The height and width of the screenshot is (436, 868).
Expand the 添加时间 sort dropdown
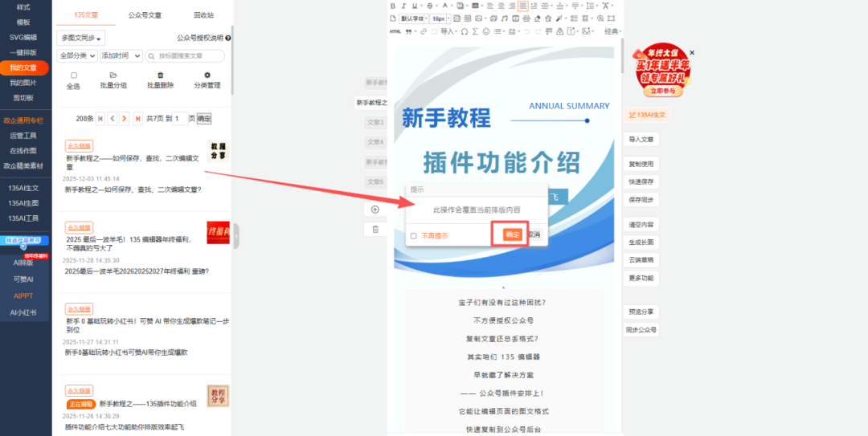coord(121,56)
